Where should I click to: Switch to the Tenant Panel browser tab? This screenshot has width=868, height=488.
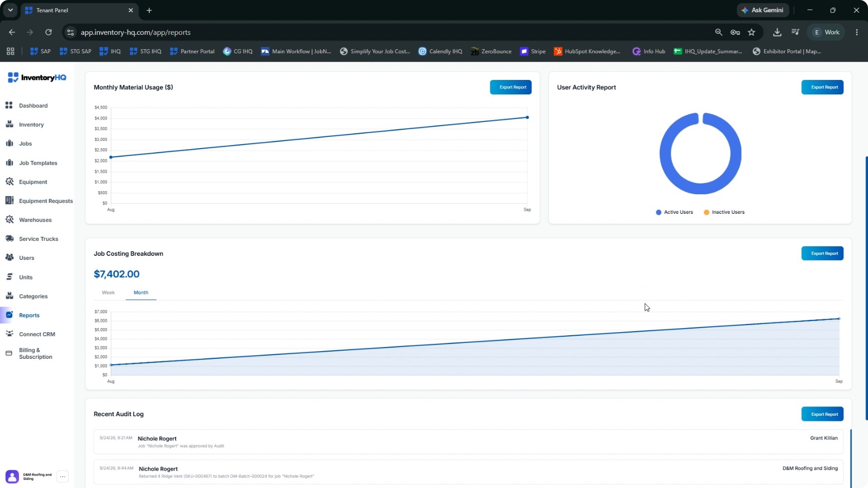point(79,10)
